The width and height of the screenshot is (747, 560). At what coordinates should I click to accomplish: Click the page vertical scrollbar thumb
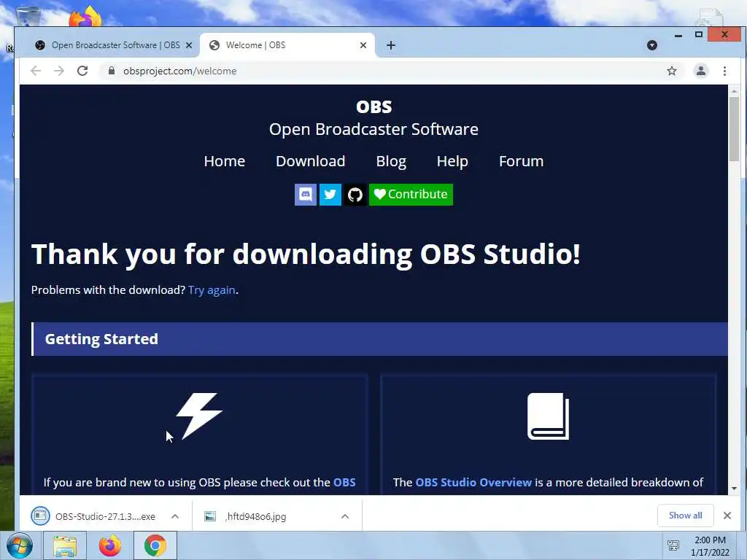(734, 128)
